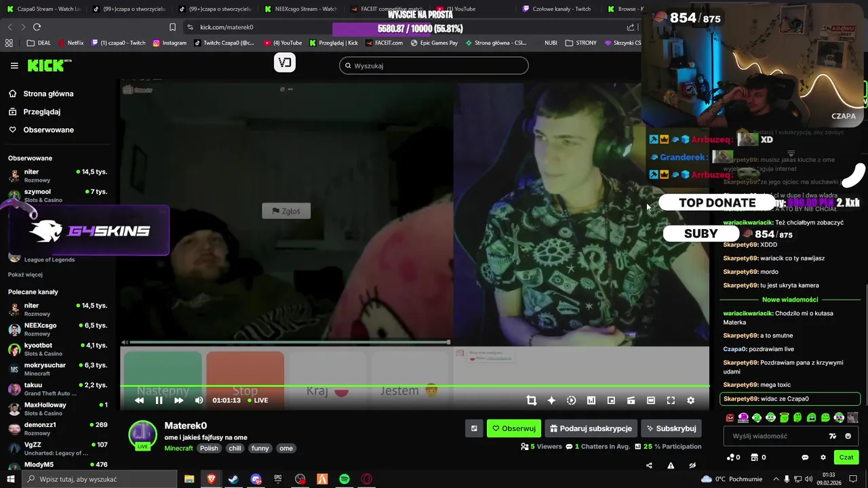This screenshot has height=488, width=868.
Task: Click the Wyszukaj search field
Action: 434,66
